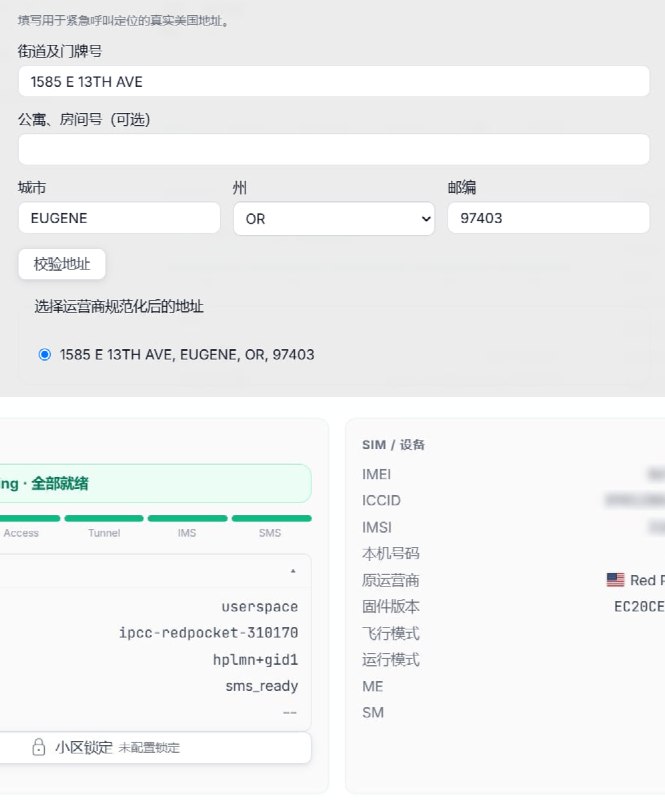Click the SIM / 设备 heading
Screen dimensions: 665x800
point(393,445)
